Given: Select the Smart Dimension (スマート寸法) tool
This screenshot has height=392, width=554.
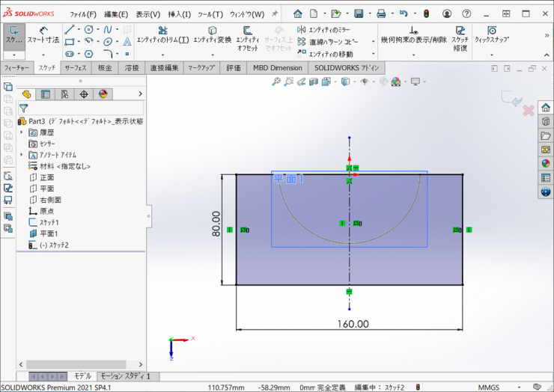Looking at the screenshot, I should pos(44,34).
